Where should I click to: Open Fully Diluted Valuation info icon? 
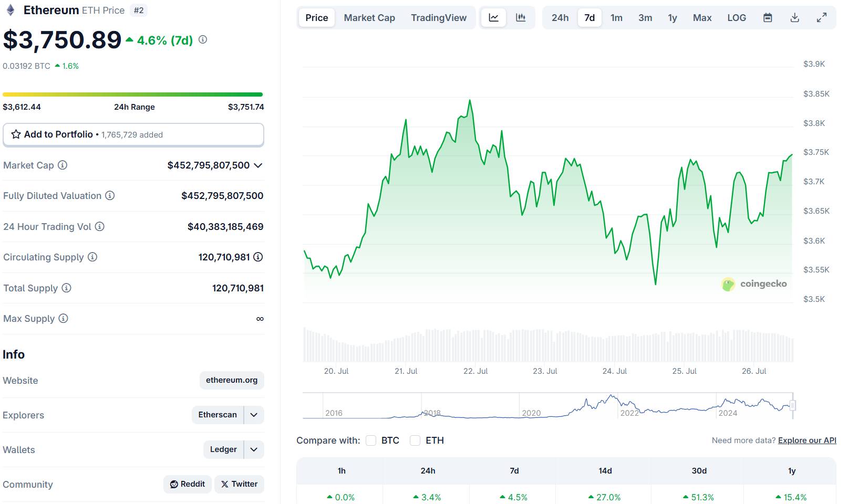110,195
